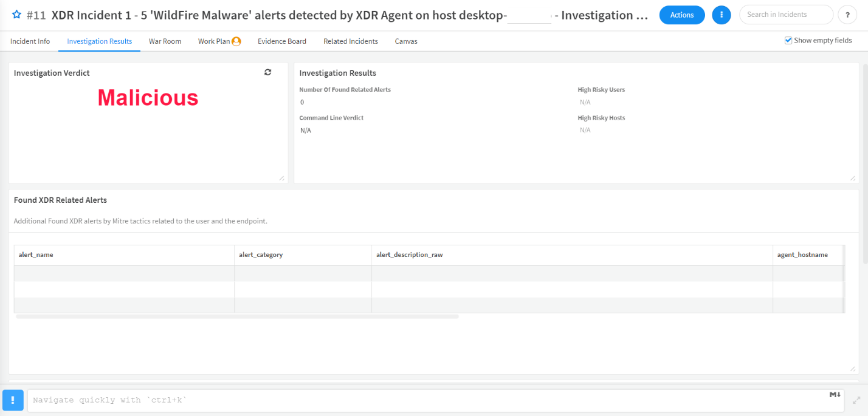Grab the Investigation Verdict panel resize handle

pyautogui.click(x=281, y=178)
